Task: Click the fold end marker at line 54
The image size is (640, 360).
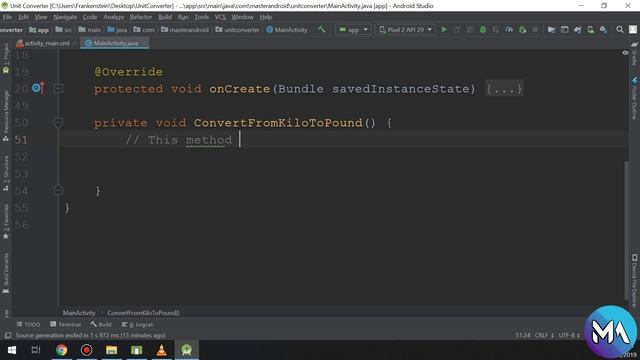Action: coord(58,190)
